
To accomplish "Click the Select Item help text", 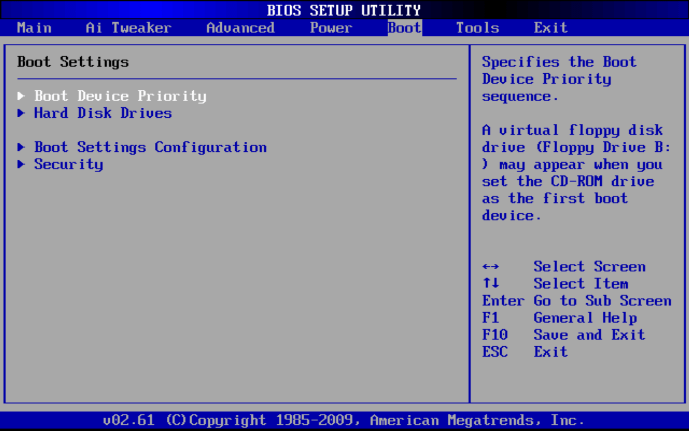I will click(580, 284).
